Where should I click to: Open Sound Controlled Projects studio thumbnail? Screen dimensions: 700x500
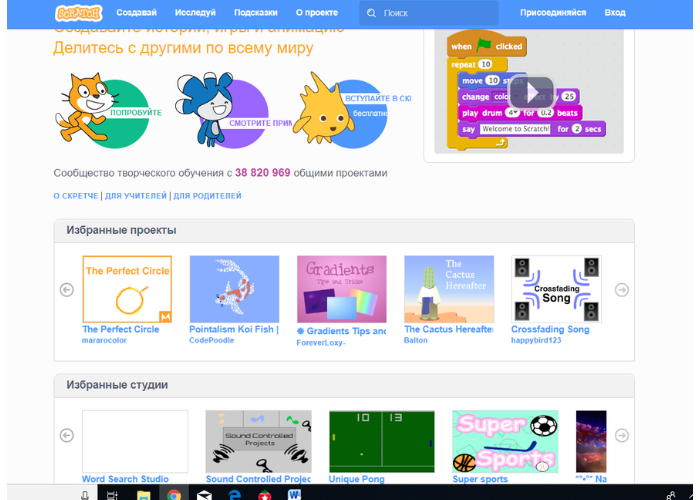tap(258, 442)
